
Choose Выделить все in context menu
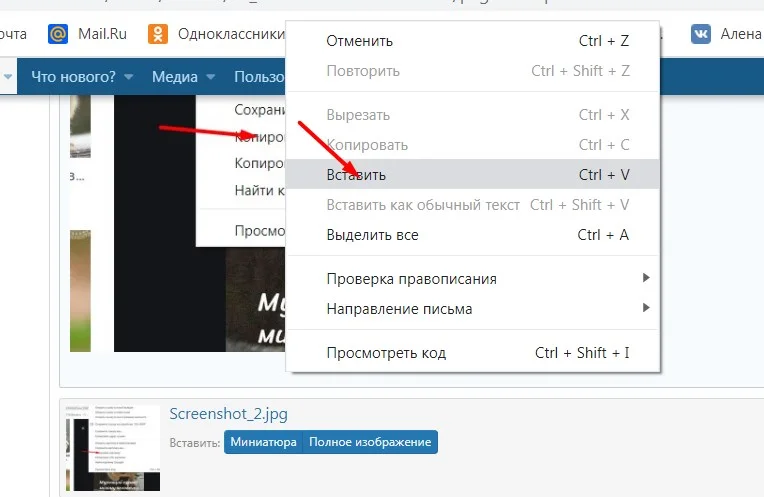473,235
